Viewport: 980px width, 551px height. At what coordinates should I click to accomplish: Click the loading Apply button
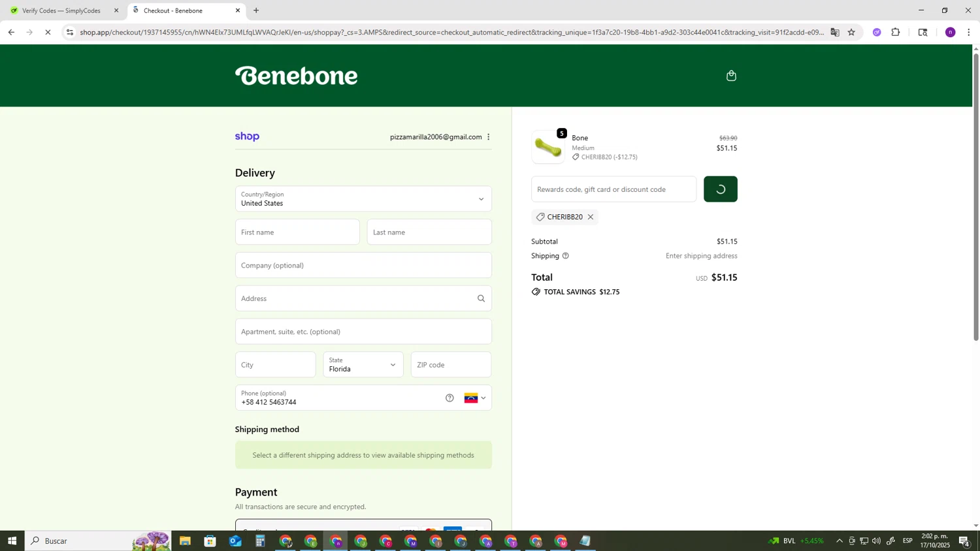(x=721, y=189)
